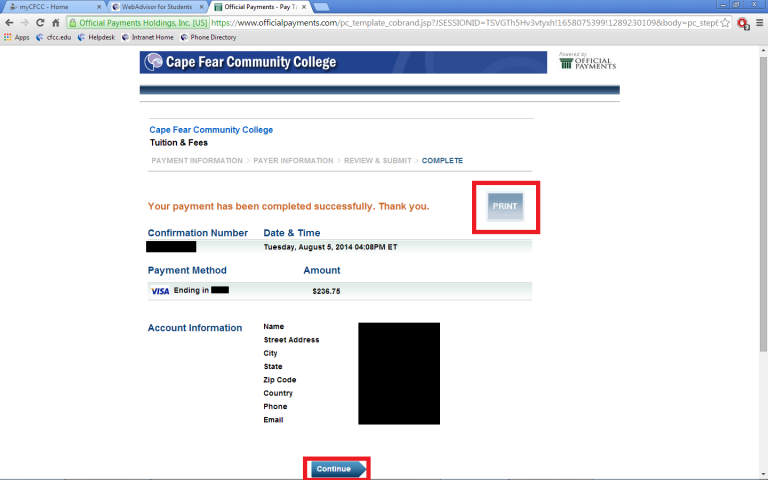Click the Email label
This screenshot has height=480, width=768.
click(x=273, y=420)
